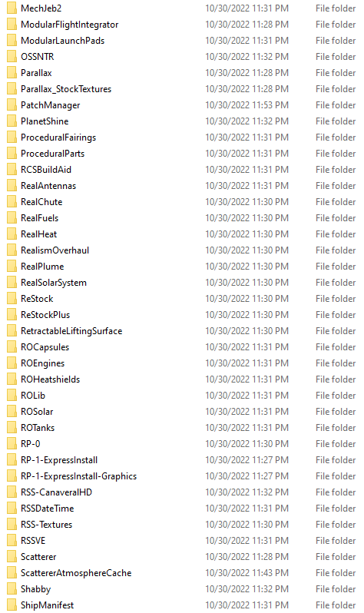Select the OSSNTR folder name
Screen dimensions: 364x613
tap(38, 57)
